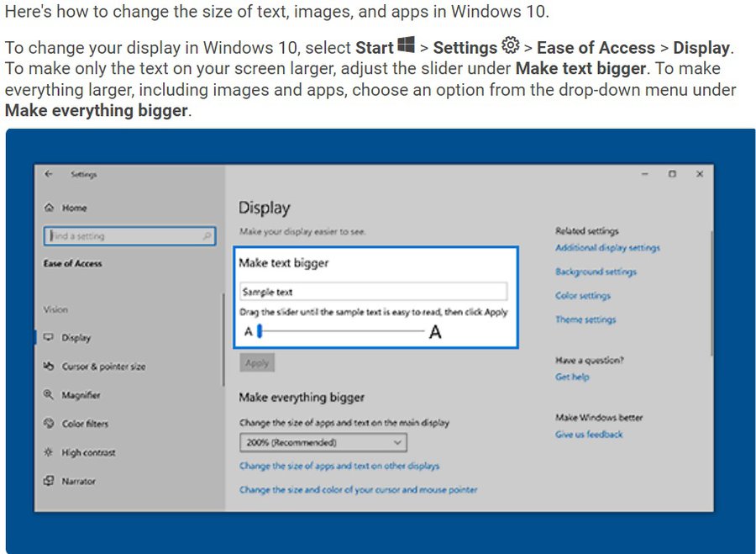This screenshot has width=756, height=554.
Task: Open Theme settings link
Action: (585, 319)
